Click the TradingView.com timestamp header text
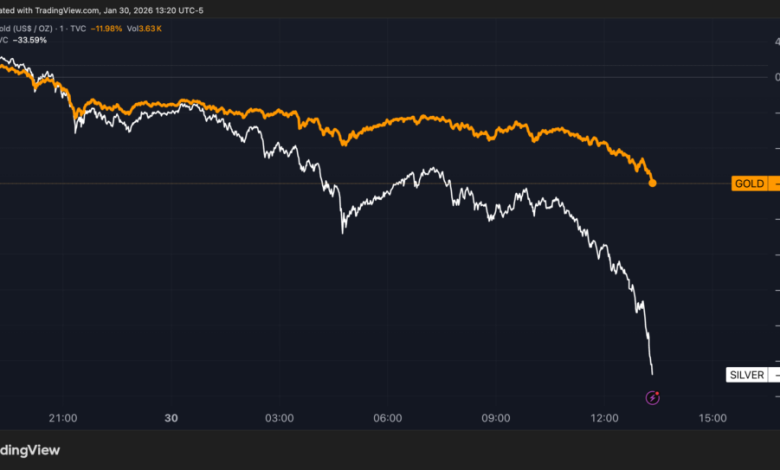Viewport: 780px width, 470px height. (101, 10)
